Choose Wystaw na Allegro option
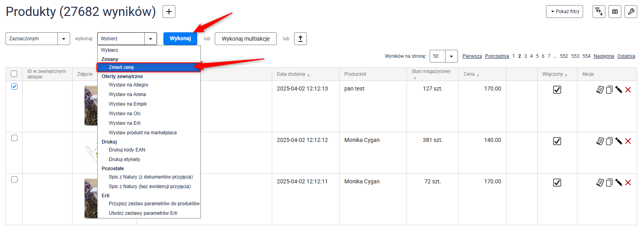 [128, 85]
